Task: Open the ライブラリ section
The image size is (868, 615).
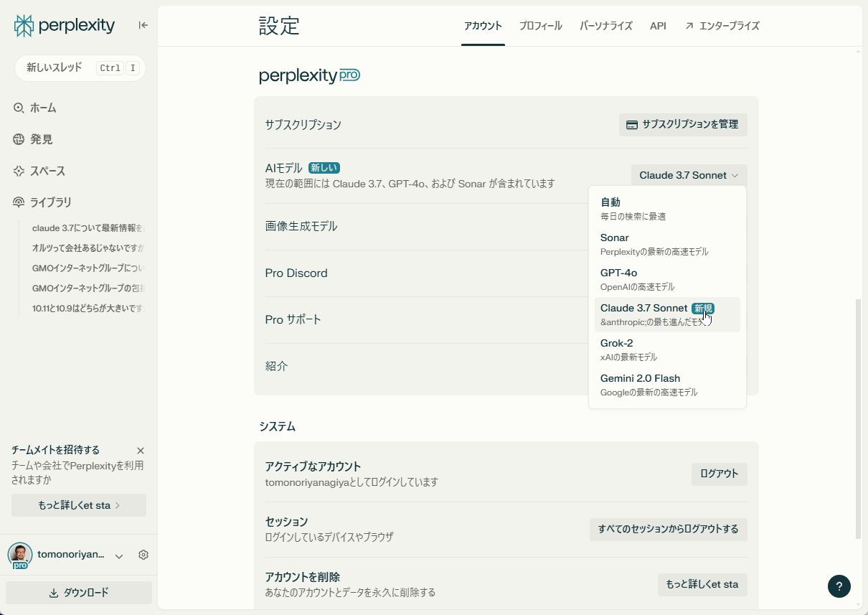Action: point(50,202)
